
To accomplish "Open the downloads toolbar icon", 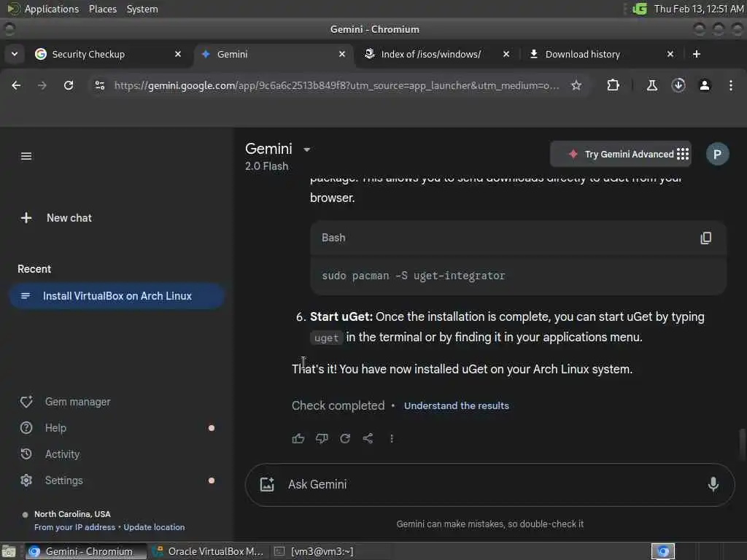I will 678,85.
